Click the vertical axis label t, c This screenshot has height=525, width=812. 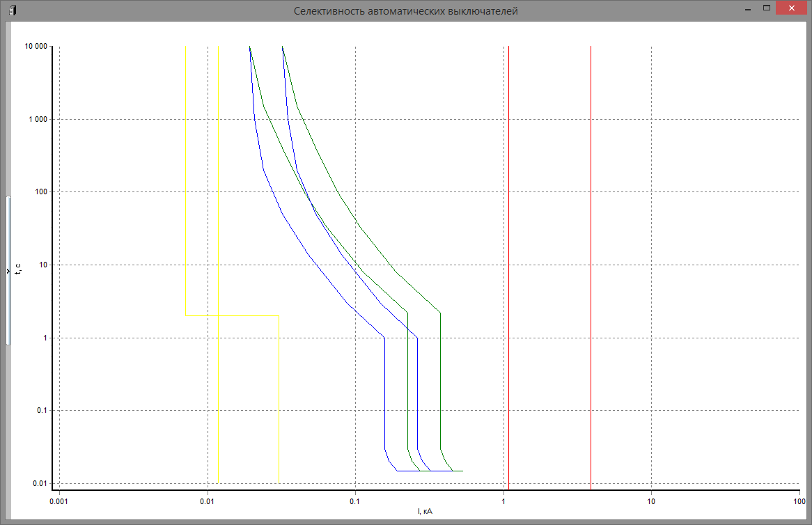(17, 268)
